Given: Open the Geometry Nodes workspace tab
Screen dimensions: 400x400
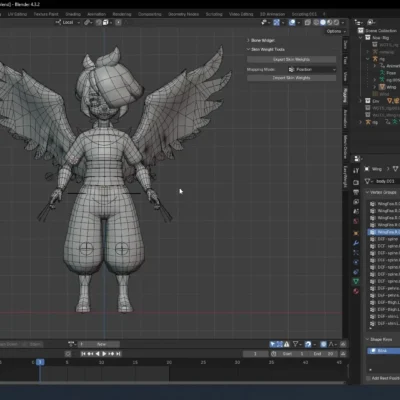Looking at the screenshot, I should click(x=183, y=14).
